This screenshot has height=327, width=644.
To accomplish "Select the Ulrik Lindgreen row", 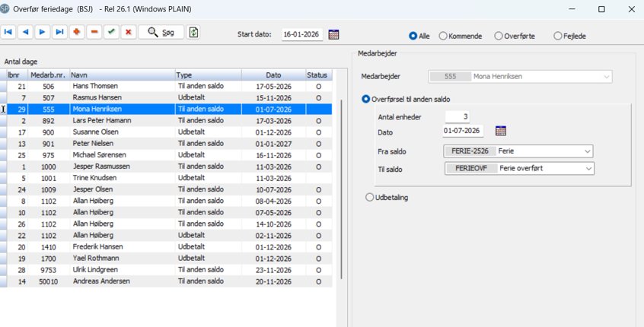I will pos(166,270).
